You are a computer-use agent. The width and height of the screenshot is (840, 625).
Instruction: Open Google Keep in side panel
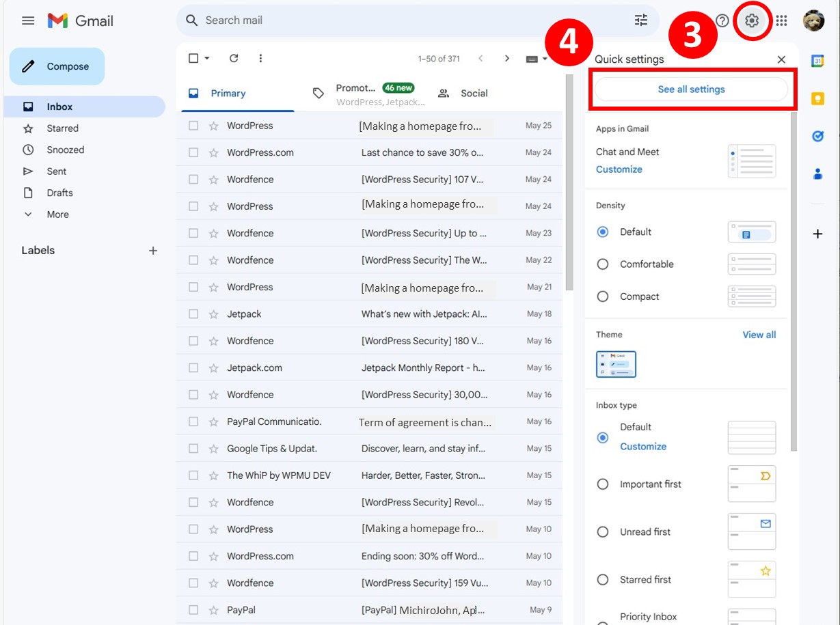coord(817,99)
